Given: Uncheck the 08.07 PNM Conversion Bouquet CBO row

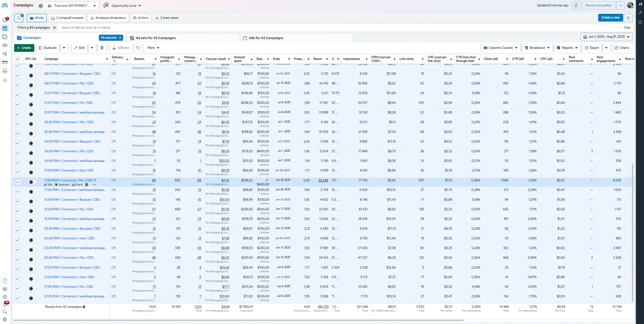Looking at the screenshot, I should (x=17, y=75).
